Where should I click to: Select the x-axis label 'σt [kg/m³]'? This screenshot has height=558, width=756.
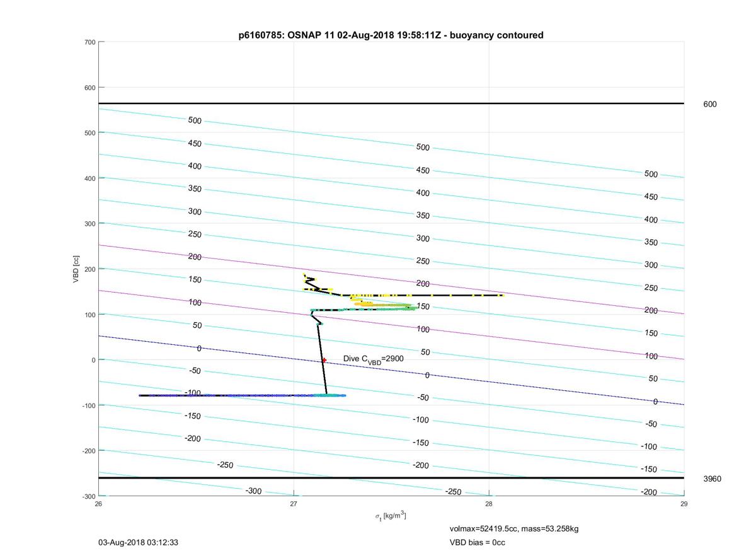(391, 516)
